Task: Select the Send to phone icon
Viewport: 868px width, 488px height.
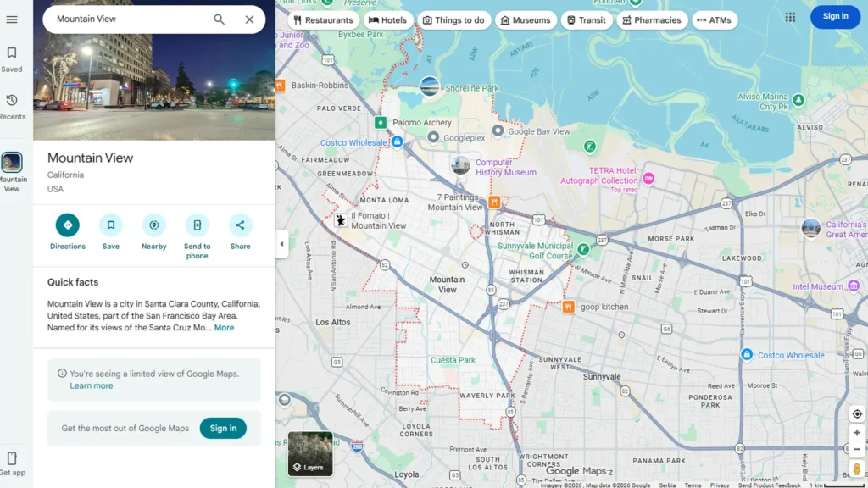Action: pyautogui.click(x=197, y=226)
